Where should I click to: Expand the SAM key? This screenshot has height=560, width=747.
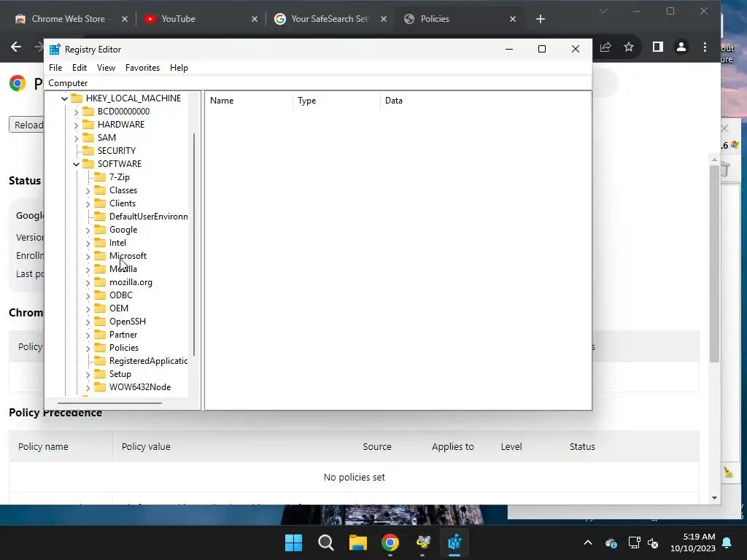(x=76, y=138)
